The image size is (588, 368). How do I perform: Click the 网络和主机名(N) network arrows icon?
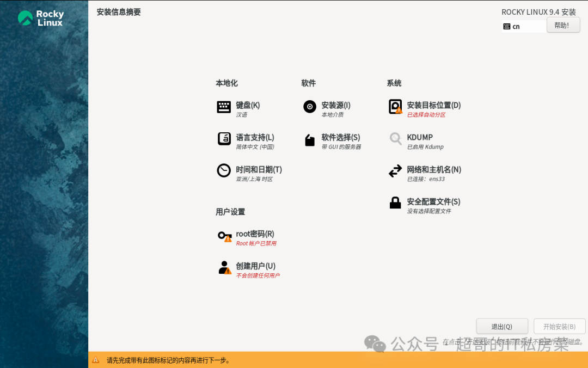(x=395, y=170)
